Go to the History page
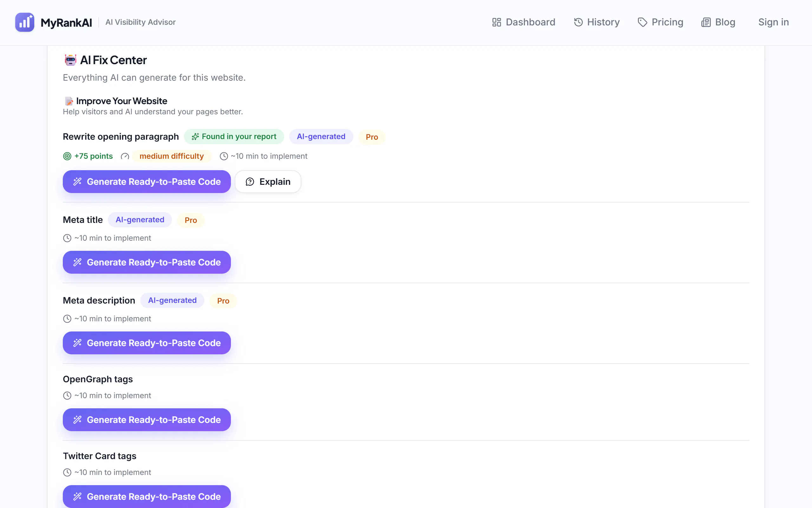Image resolution: width=812 pixels, height=508 pixels. pos(597,22)
